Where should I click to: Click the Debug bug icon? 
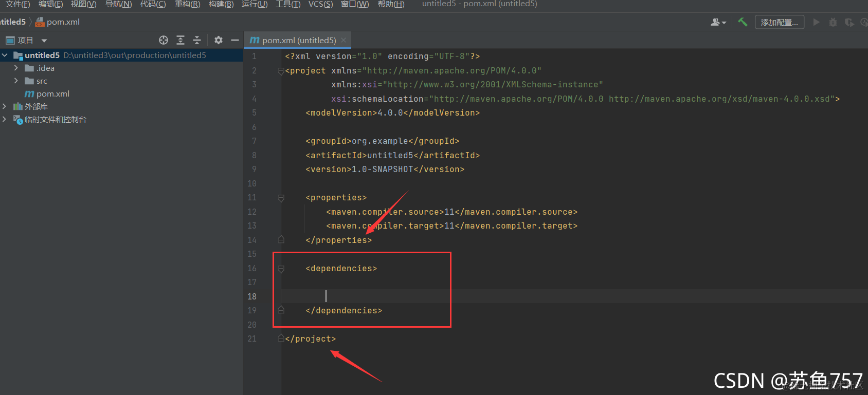coord(833,22)
